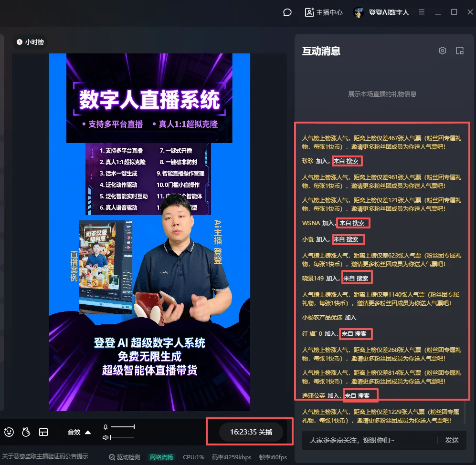Open 互动消息 settings hexagon icon
476x465 pixels.
[x=443, y=51]
